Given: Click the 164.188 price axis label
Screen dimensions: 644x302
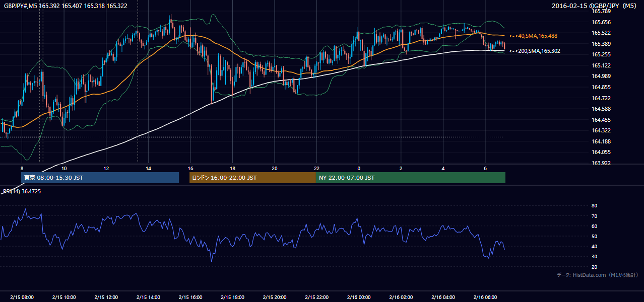Looking at the screenshot, I should click(601, 141).
